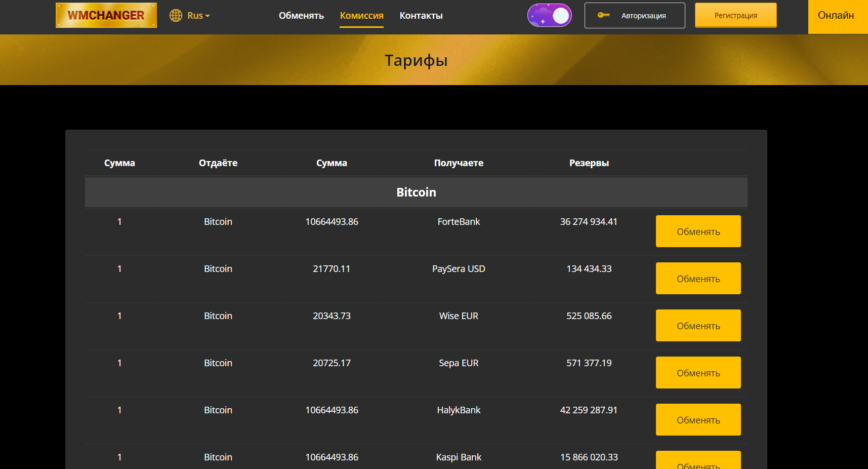Click the ForteBank cell
868x469 pixels.
459,222
